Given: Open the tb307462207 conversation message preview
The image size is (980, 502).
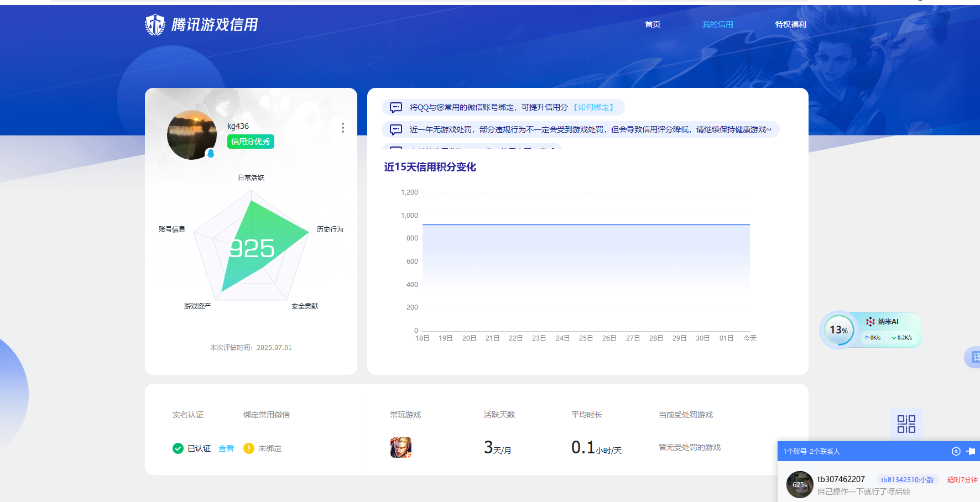Looking at the screenshot, I should [864, 491].
